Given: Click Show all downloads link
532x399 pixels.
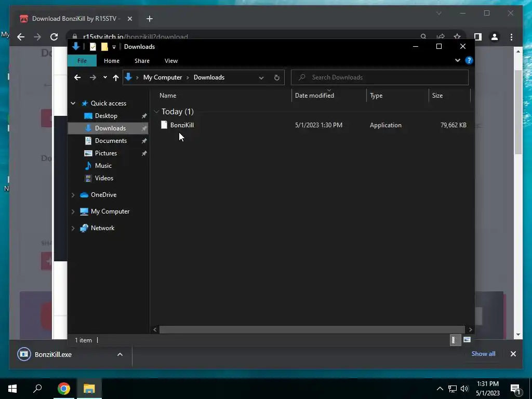Looking at the screenshot, I should point(483,354).
